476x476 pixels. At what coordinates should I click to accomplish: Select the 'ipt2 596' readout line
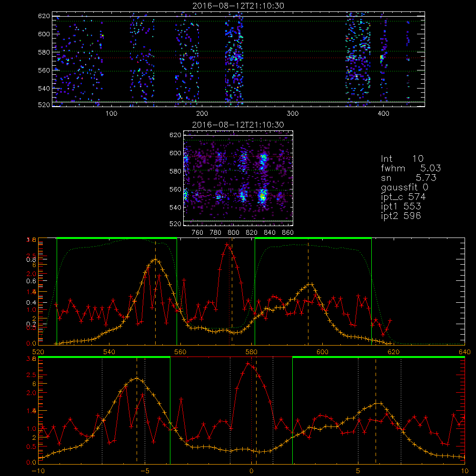click(401, 216)
